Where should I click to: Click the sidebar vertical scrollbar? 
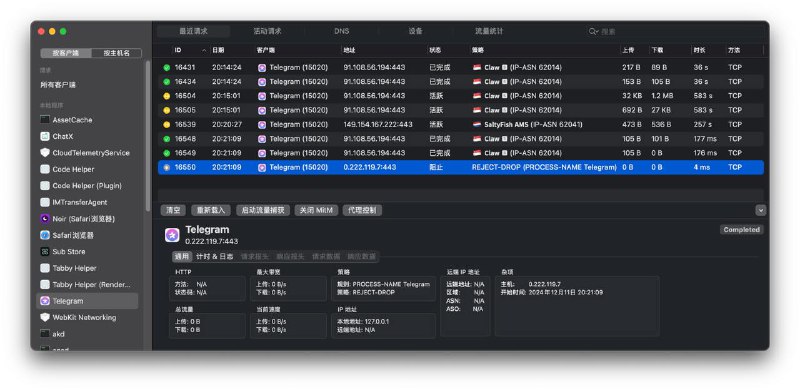(148, 135)
